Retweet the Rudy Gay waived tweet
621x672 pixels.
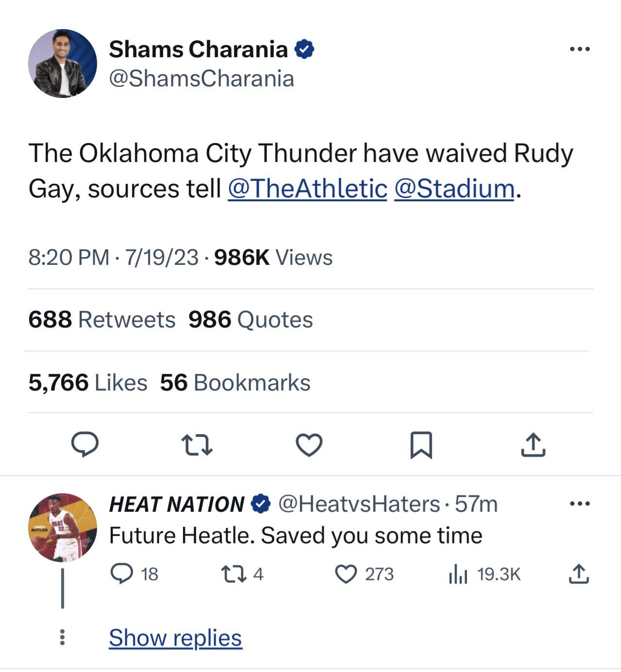point(196,444)
